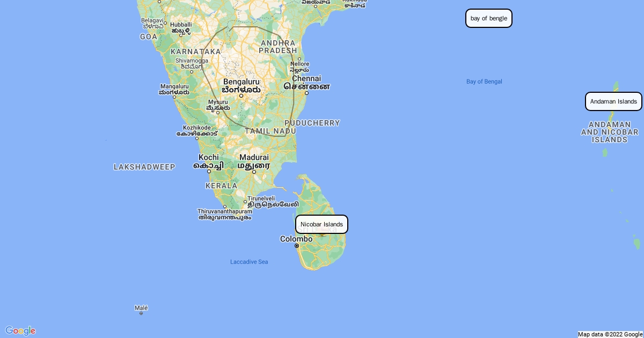
Task: Click the Bengaluru city marker
Action: coord(241,96)
